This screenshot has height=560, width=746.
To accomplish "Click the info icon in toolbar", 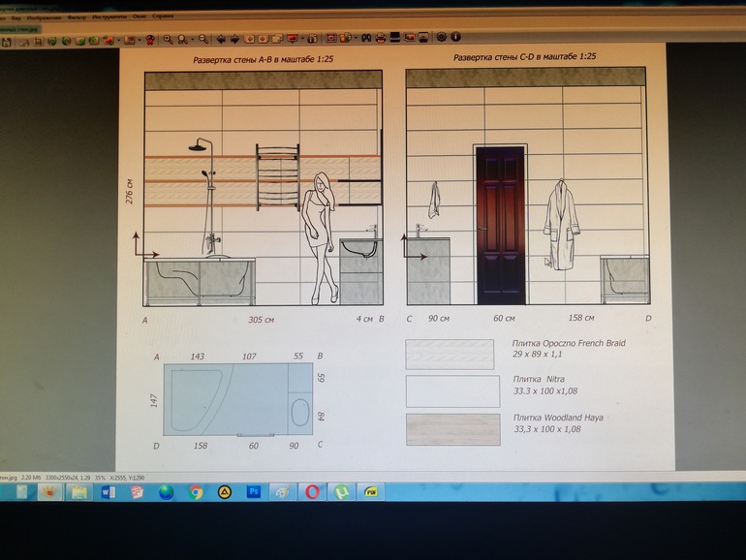I will (x=454, y=39).
